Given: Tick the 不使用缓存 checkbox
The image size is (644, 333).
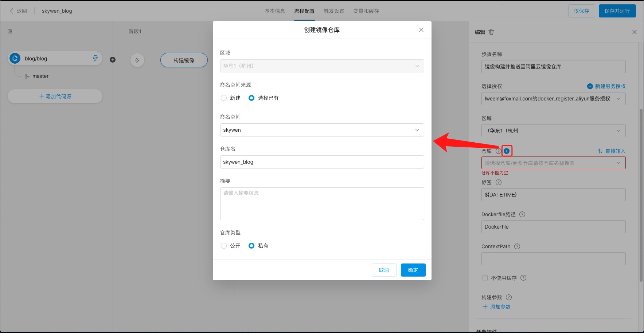Looking at the screenshot, I should (x=485, y=278).
